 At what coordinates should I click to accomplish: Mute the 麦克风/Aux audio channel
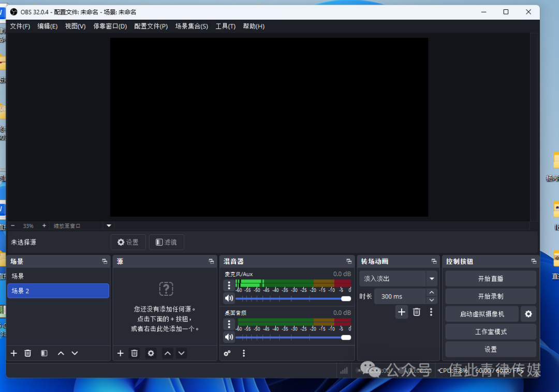point(229,298)
